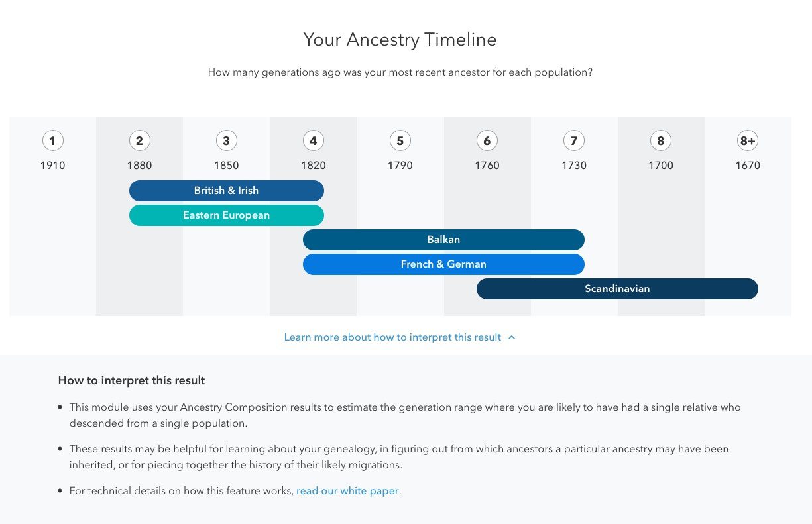The width and height of the screenshot is (812, 524).
Task: Select generation 6 circle icon
Action: [487, 140]
